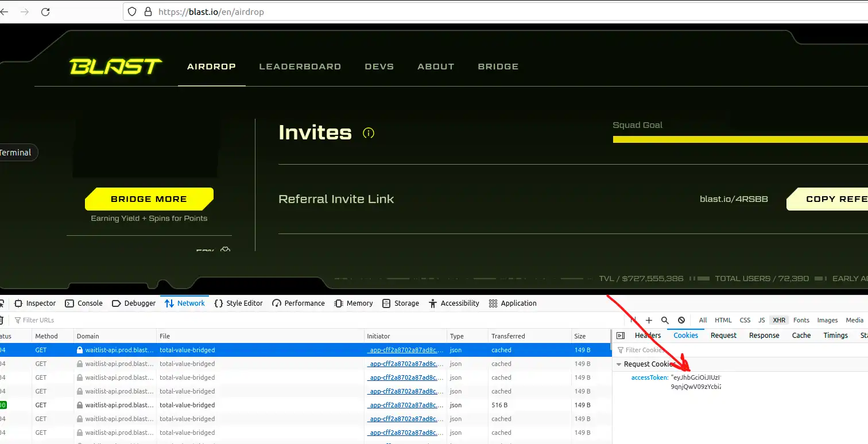Sort requests by Transferred column header
The image size is (868, 444).
tap(508, 336)
